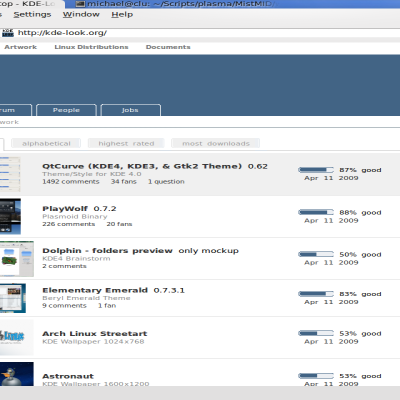400x400 pixels.
Task: Click the Arch Linux Streetart 53% rating bar
Action: [x=316, y=333]
